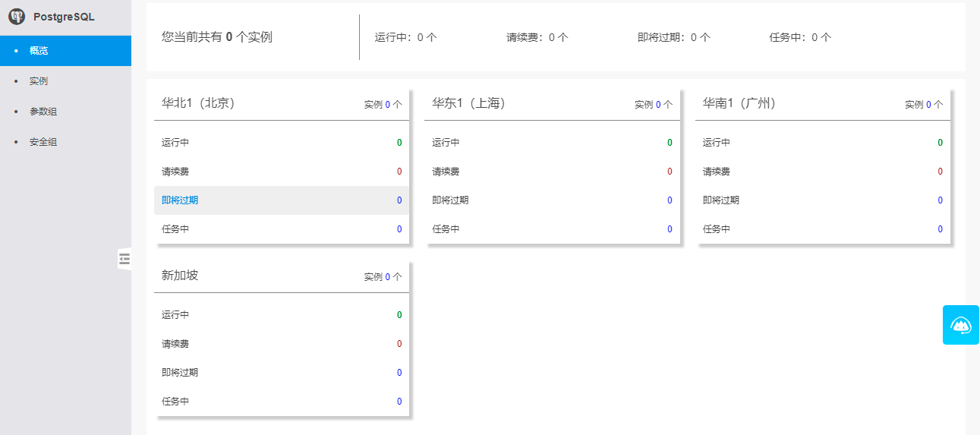Click 任务中 row in the 华东1（上海）card
This screenshot has width=980, height=435.
[552, 229]
